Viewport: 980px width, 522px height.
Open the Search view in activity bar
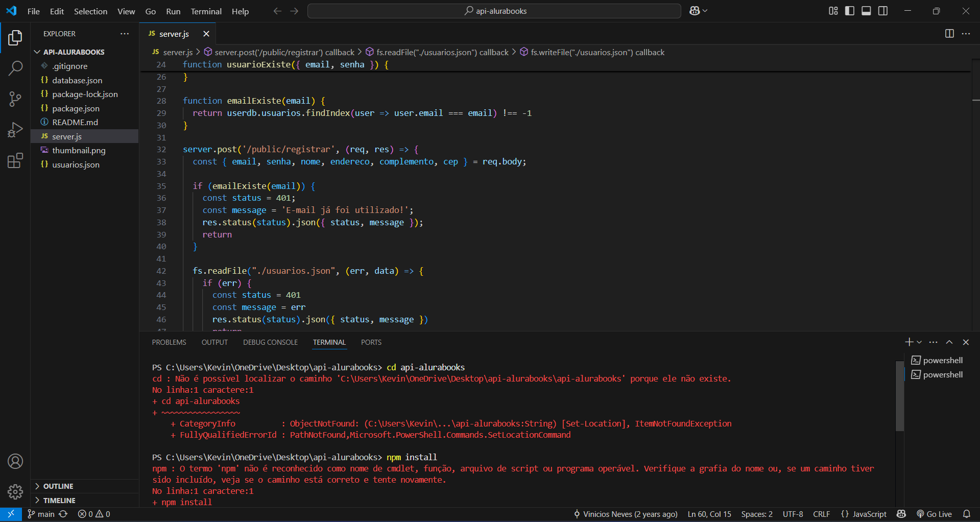point(15,68)
